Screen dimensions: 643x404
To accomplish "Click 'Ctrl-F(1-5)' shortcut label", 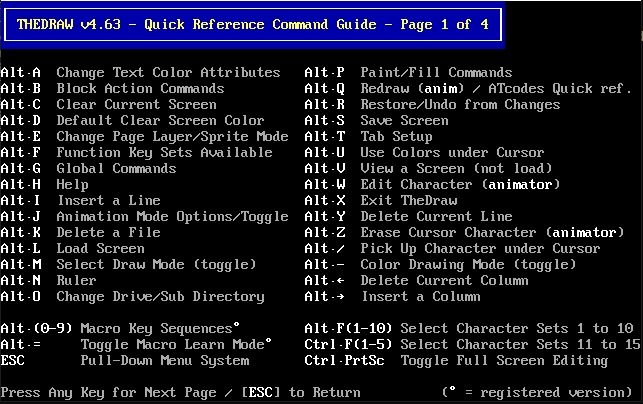I will (348, 345).
